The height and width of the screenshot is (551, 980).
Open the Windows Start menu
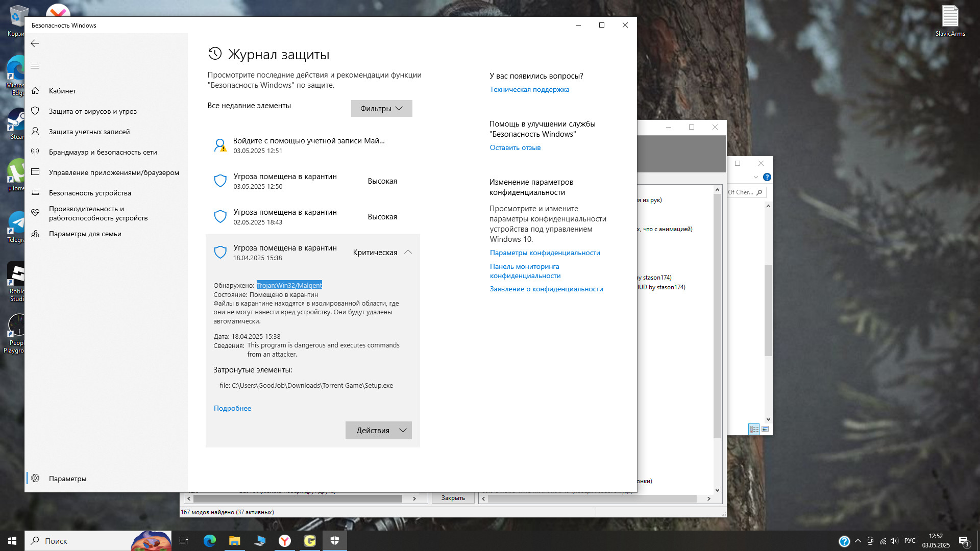[x=12, y=541]
